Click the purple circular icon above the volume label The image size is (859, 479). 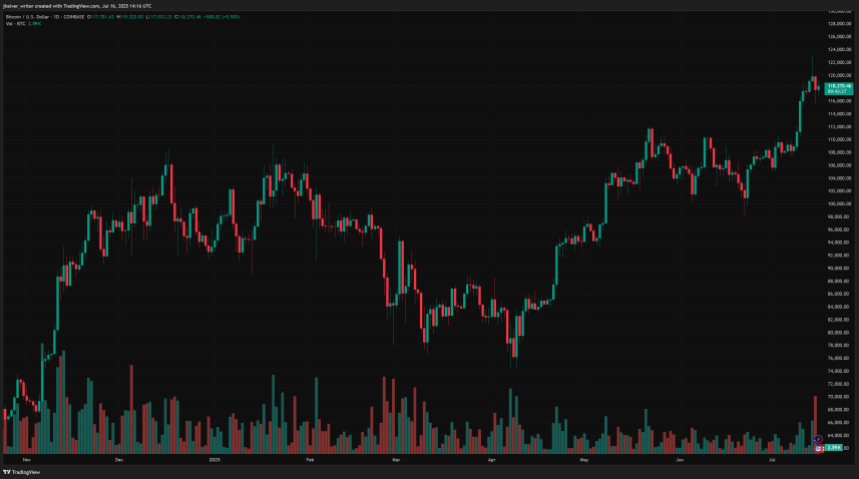click(819, 439)
